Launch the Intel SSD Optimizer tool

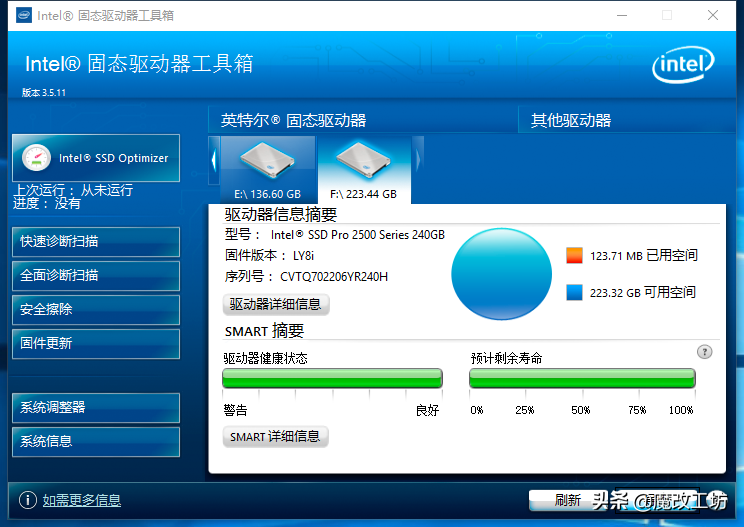(x=96, y=158)
